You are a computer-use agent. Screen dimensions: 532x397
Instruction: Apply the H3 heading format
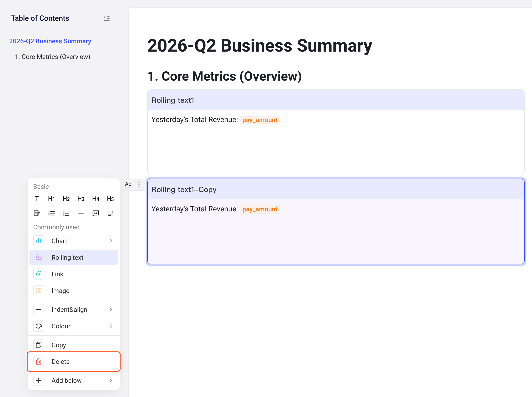tap(81, 199)
